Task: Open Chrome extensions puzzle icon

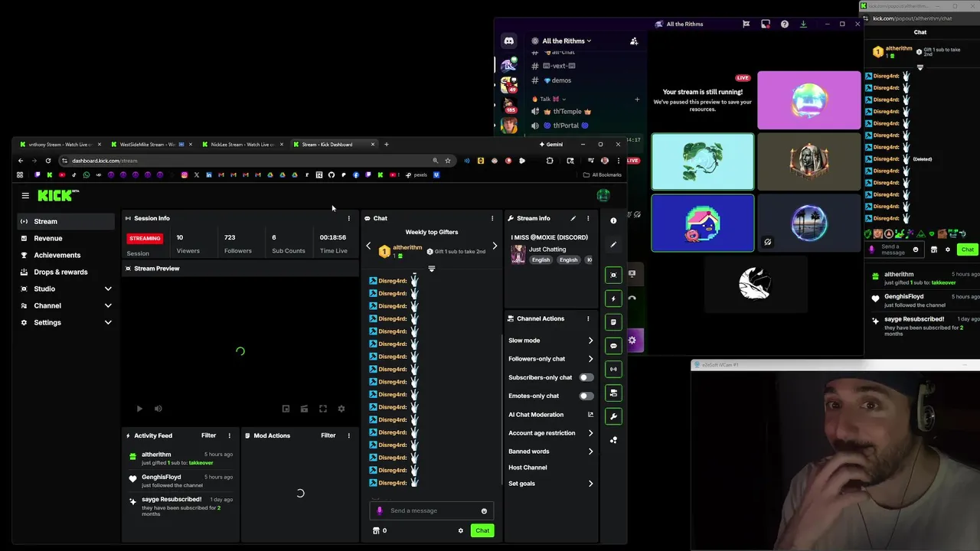Action: (x=550, y=161)
